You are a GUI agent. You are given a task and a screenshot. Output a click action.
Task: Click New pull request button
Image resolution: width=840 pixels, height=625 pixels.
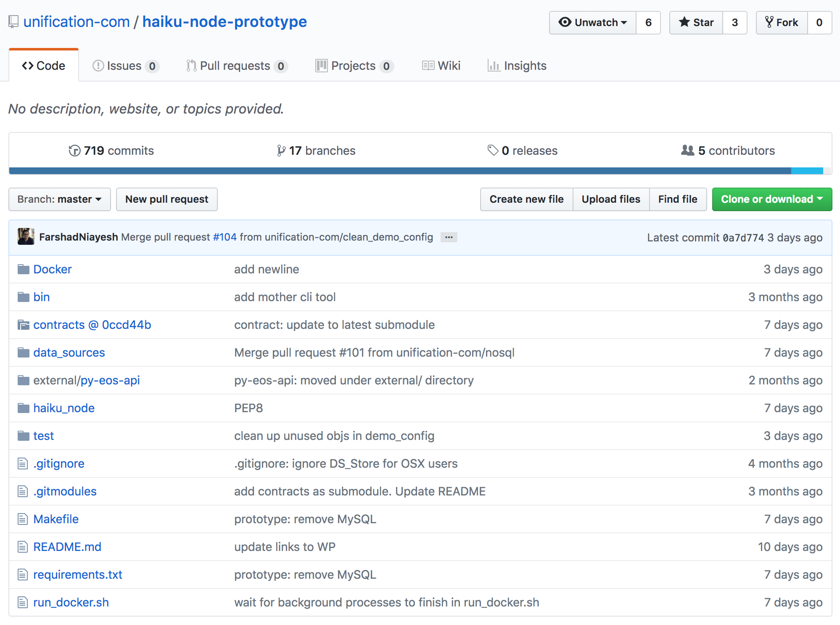pyautogui.click(x=167, y=199)
